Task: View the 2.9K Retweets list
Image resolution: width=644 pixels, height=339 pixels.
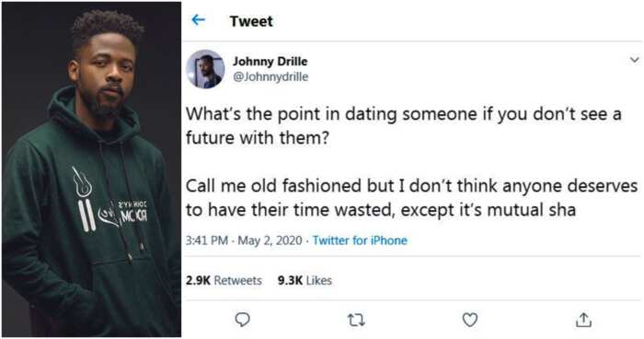Action: (224, 281)
